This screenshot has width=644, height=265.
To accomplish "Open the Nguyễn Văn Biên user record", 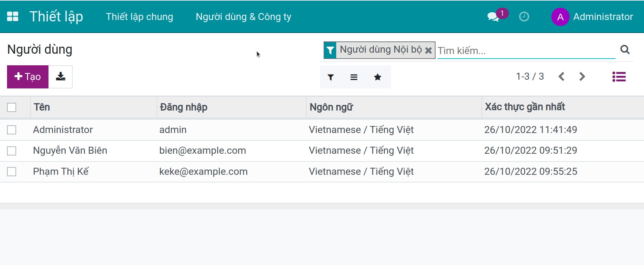I will click(70, 151).
